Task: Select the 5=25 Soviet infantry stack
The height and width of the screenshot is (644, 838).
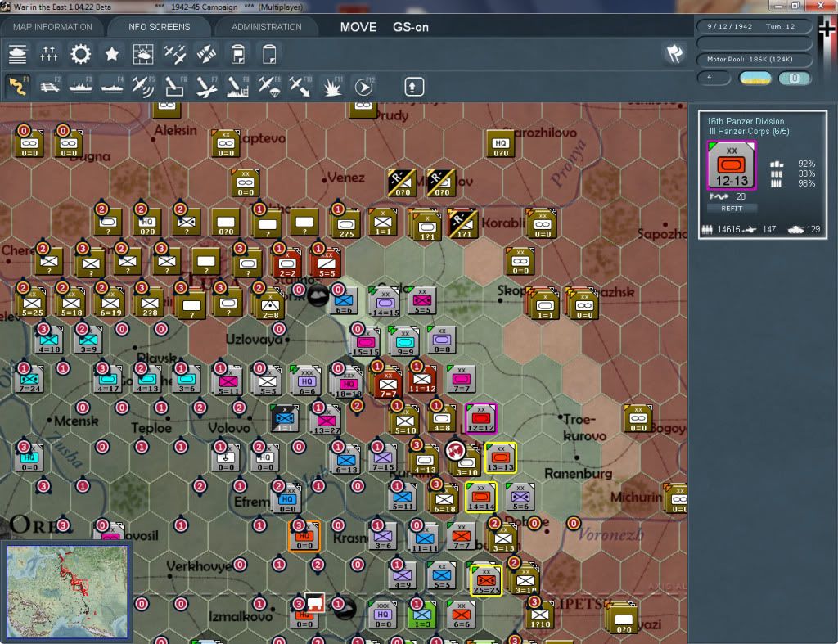Action: click(32, 303)
